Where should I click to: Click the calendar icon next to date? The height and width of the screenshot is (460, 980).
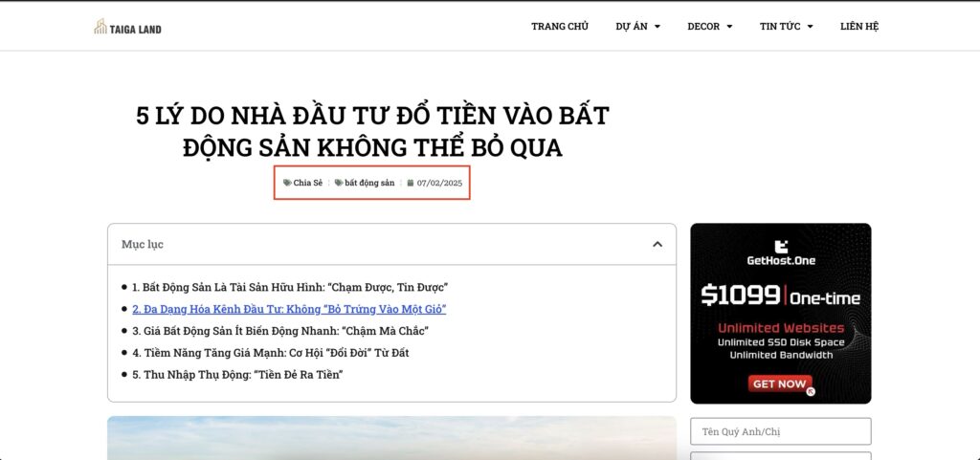coord(410,183)
